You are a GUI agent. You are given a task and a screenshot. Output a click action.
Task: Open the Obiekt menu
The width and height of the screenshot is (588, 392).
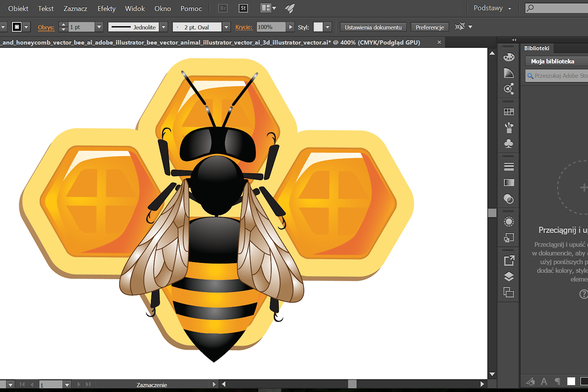(x=18, y=8)
